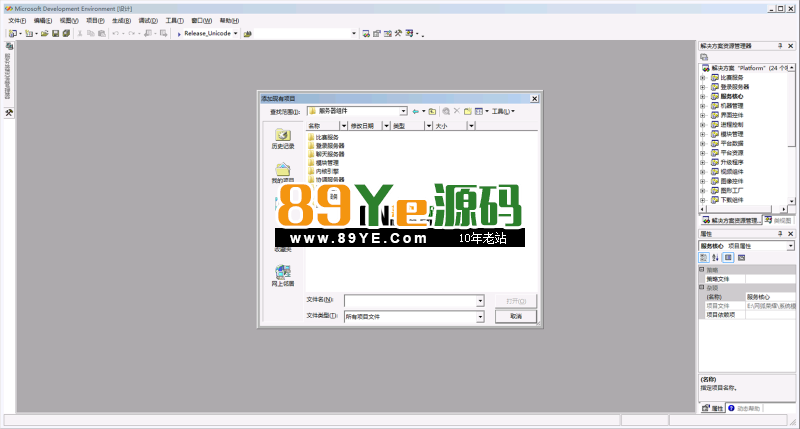Select the 聊天服务器 folder in file list
Viewport: 800px width, 429px height.
click(x=327, y=154)
